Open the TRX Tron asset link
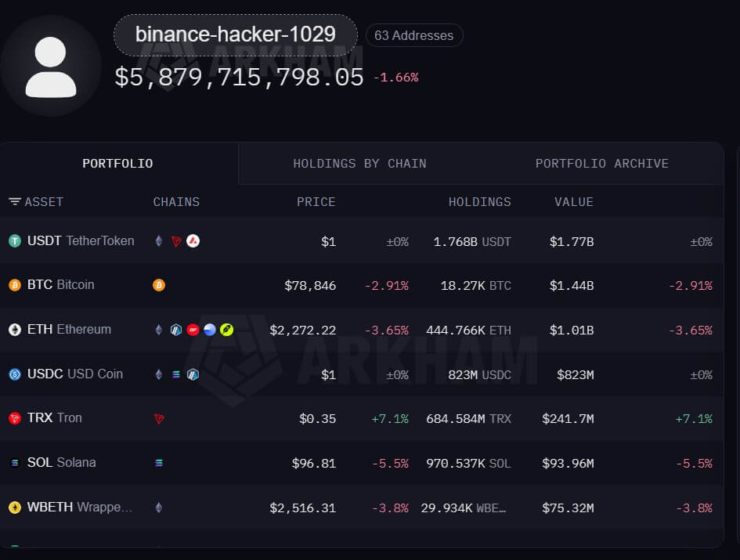The width and height of the screenshot is (740, 560). pyautogui.click(x=54, y=418)
